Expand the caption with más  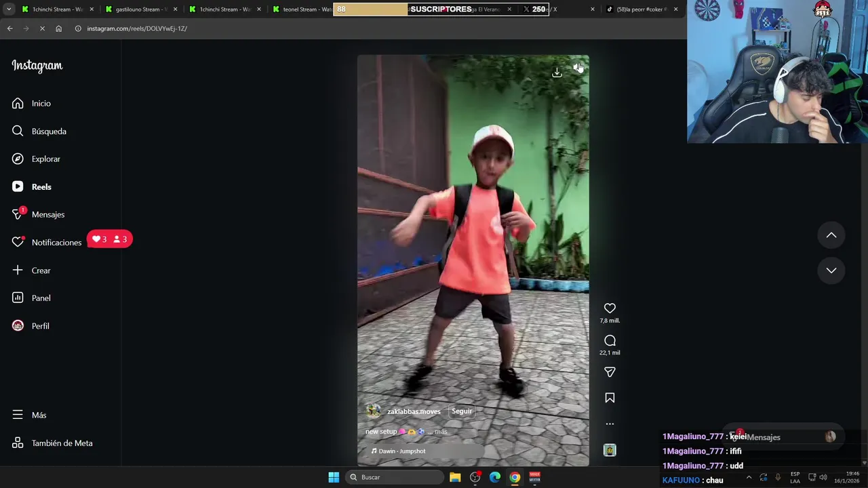[x=441, y=432]
